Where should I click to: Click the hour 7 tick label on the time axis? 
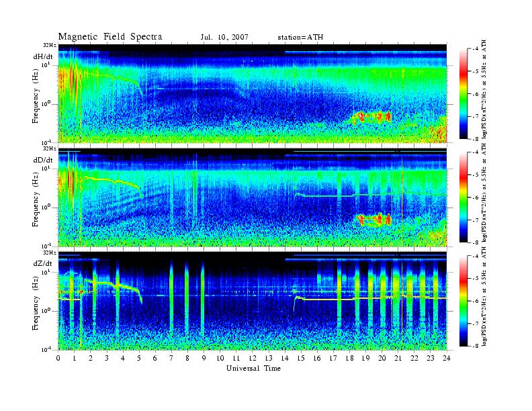172,358
